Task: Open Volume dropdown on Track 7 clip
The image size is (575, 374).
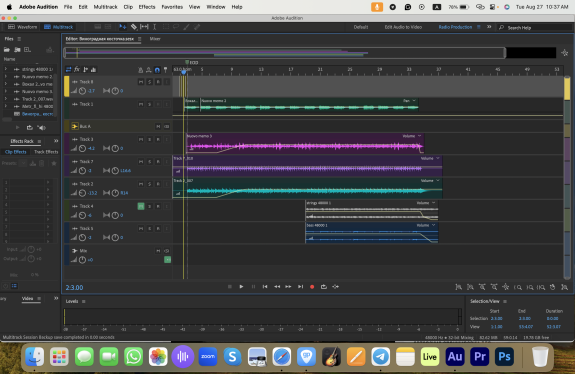Action: (438, 158)
